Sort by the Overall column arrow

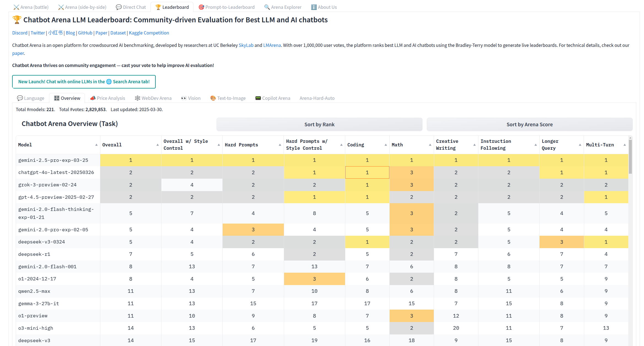tap(157, 145)
